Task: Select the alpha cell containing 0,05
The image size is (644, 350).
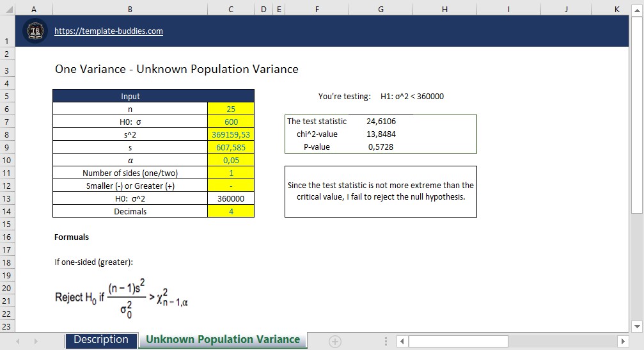Action: point(231,161)
